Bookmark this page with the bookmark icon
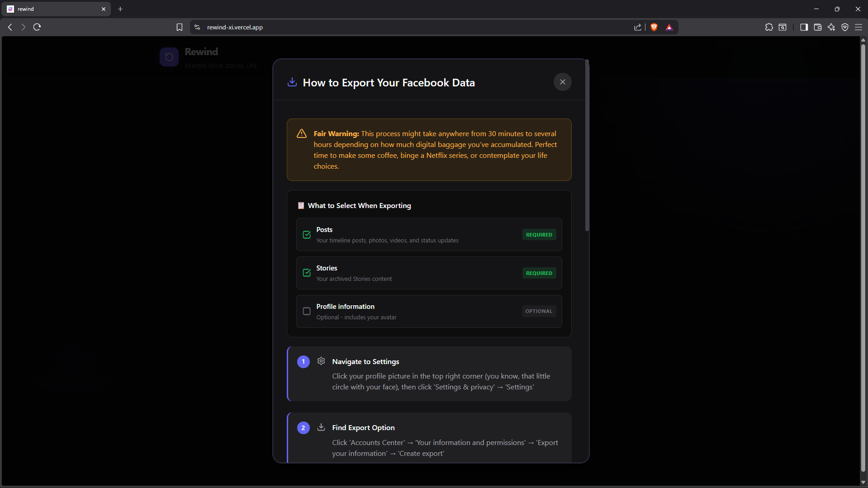This screenshot has width=868, height=488. click(x=180, y=27)
